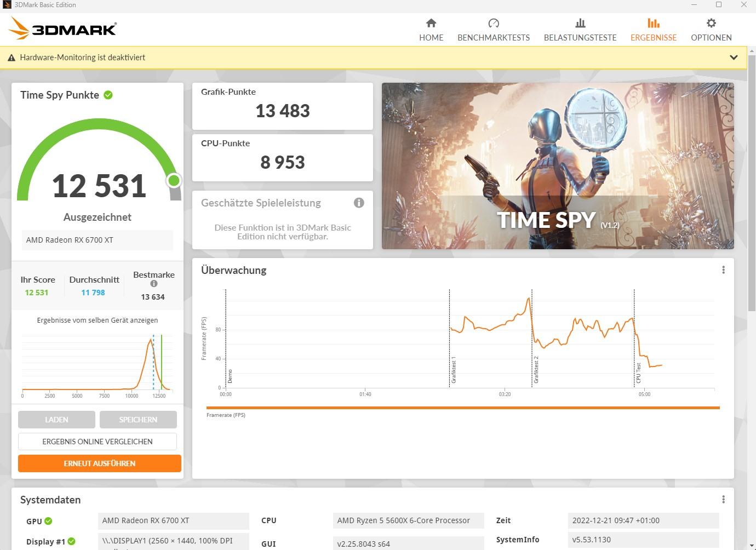Expand the hardware monitoring warning banner
This screenshot has height=550, width=756.
coord(734,58)
